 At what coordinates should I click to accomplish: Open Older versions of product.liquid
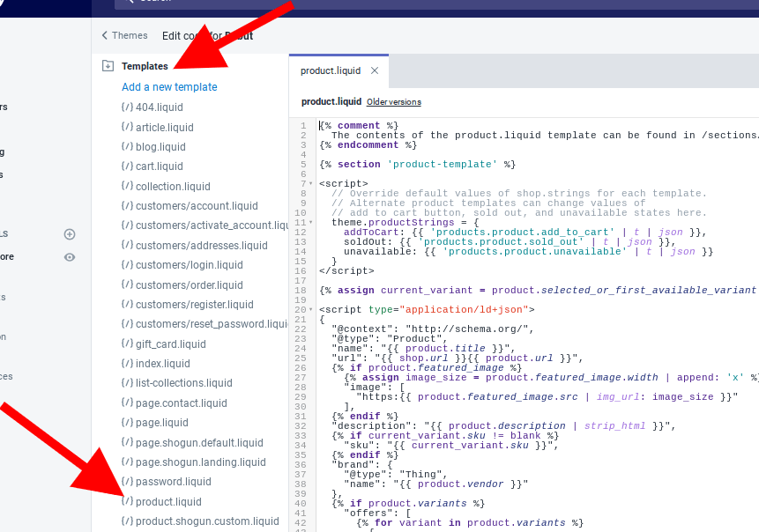[x=394, y=102]
